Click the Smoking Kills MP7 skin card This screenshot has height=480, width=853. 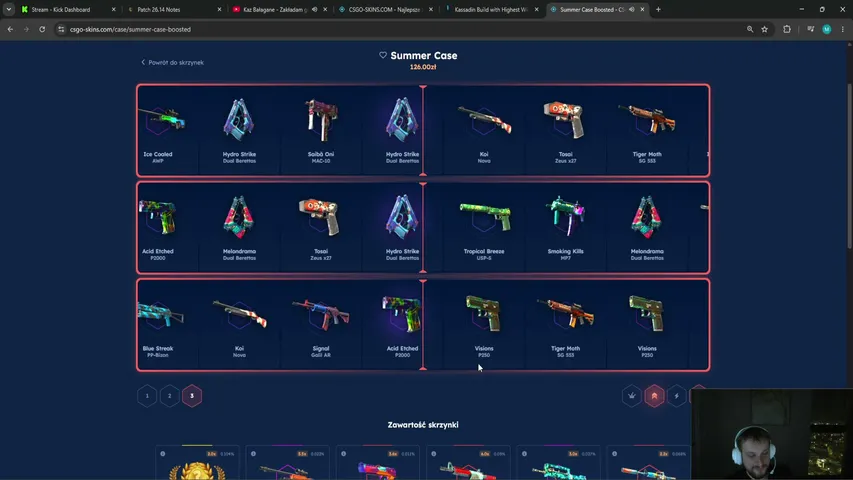pyautogui.click(x=565, y=227)
